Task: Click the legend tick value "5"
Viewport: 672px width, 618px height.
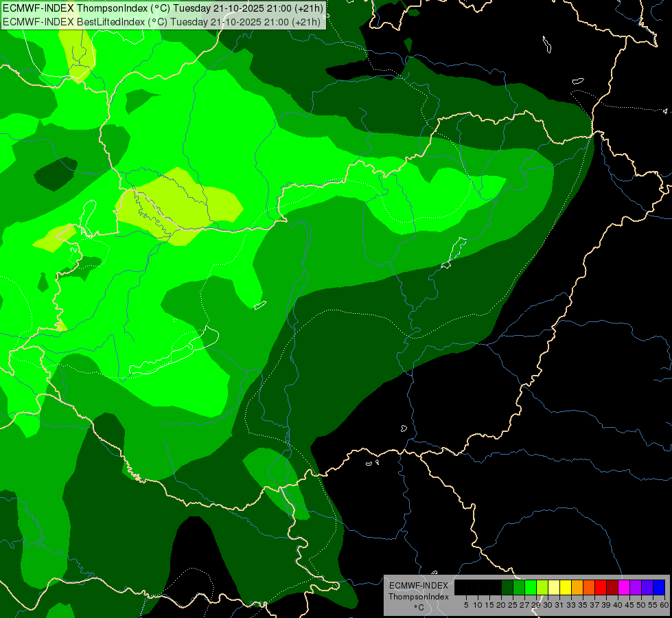Action: (466, 605)
